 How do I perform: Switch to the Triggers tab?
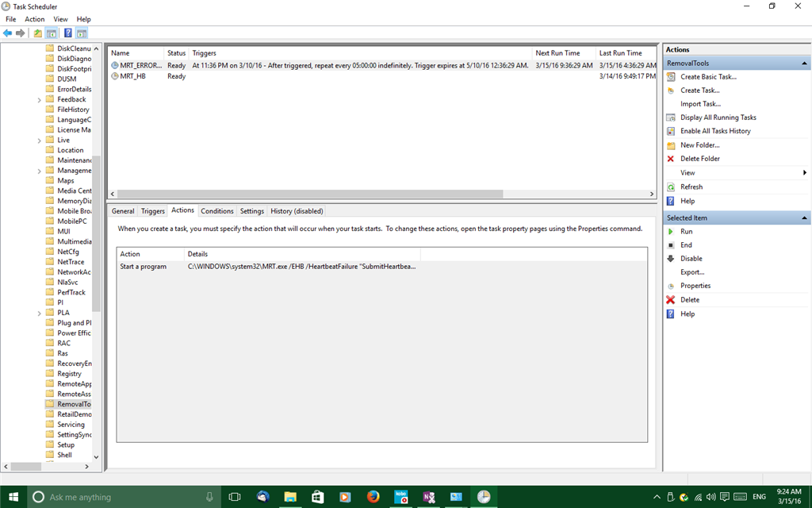(153, 211)
